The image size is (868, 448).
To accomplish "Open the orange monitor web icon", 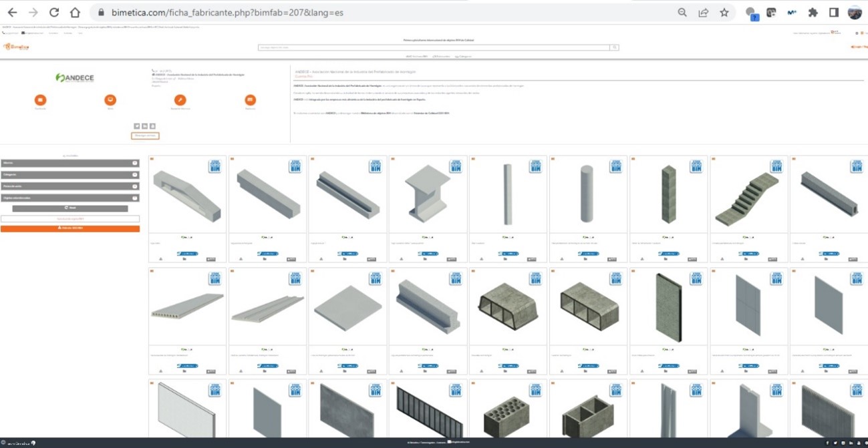I will tap(110, 99).
